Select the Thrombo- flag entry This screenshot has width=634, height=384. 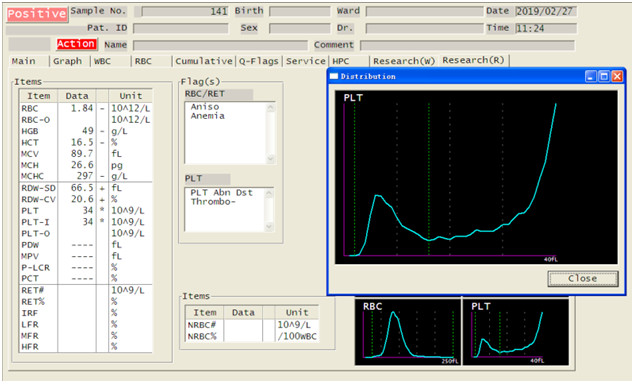point(213,202)
